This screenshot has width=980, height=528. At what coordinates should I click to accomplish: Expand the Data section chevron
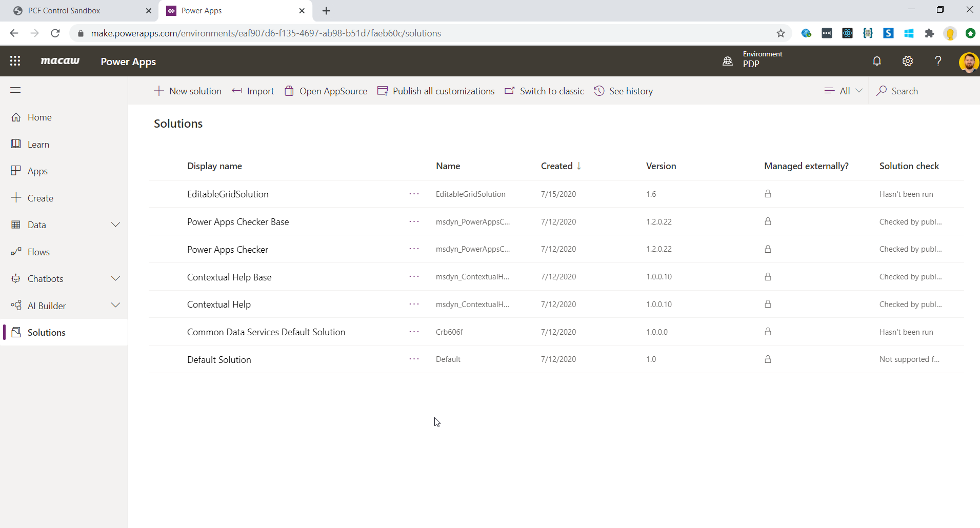tap(116, 225)
